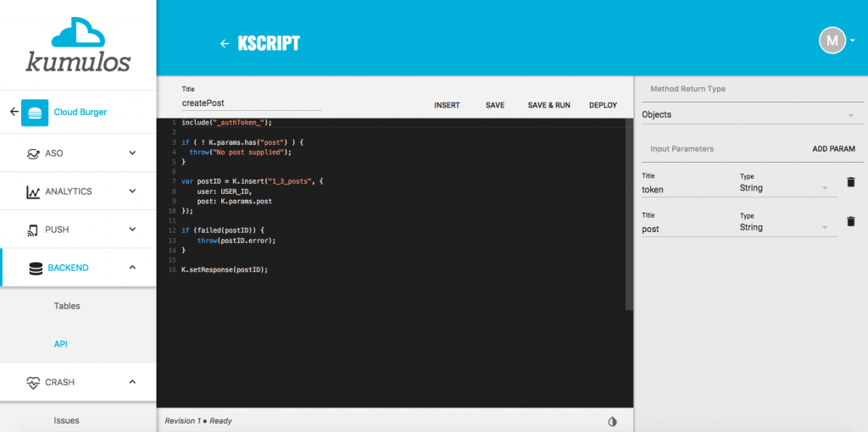Screen dimensions: 868x432
Task: Click the back arrow next to Cloud Burger
Action: 14,112
